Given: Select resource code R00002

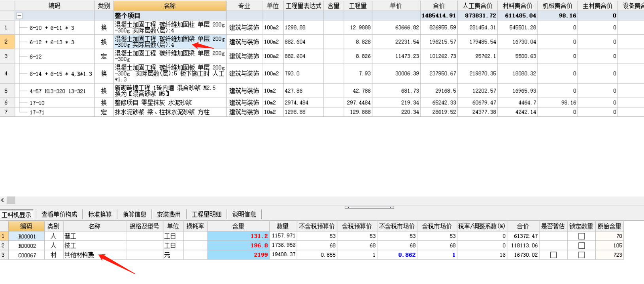Looking at the screenshot, I should 26,246.
